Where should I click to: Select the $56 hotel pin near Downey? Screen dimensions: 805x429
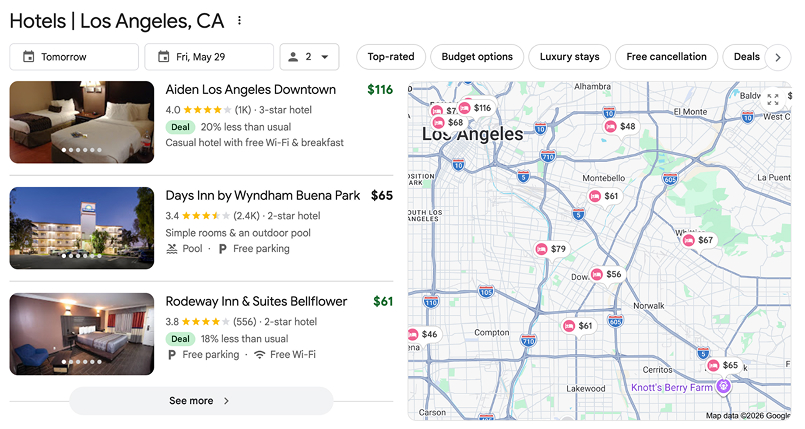click(606, 274)
